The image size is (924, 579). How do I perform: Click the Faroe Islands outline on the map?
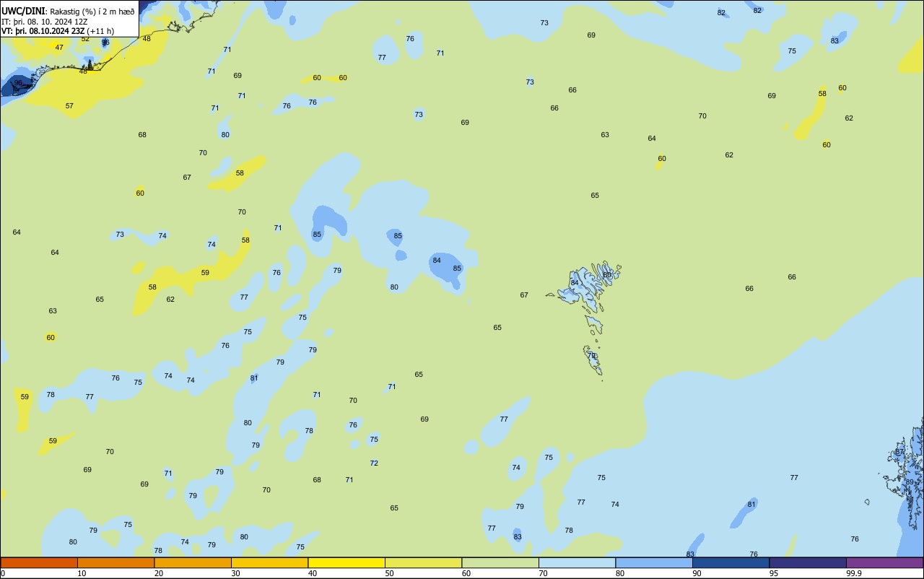click(585, 320)
